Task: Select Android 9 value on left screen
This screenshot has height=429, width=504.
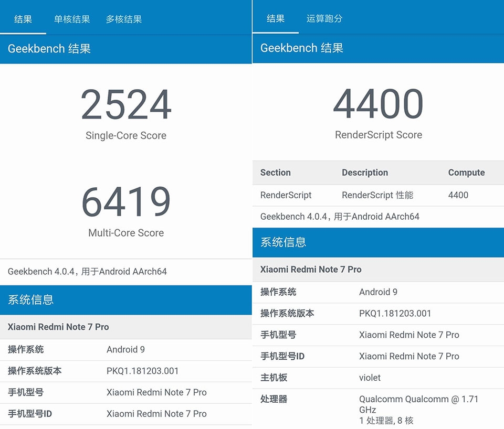Action: coord(125,349)
